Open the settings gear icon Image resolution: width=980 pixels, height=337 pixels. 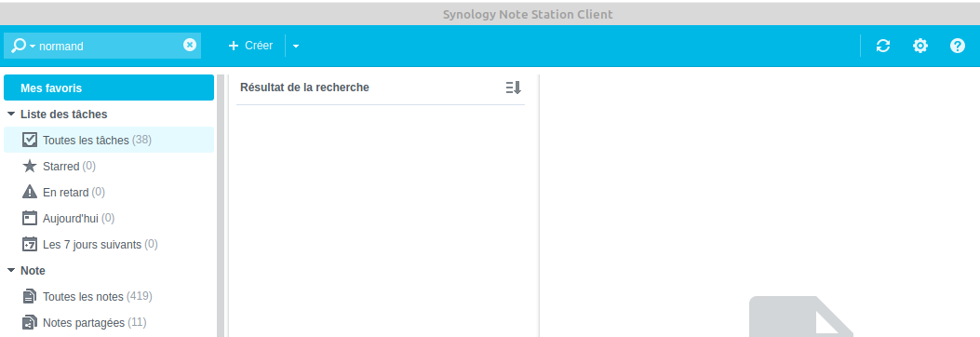pos(920,46)
